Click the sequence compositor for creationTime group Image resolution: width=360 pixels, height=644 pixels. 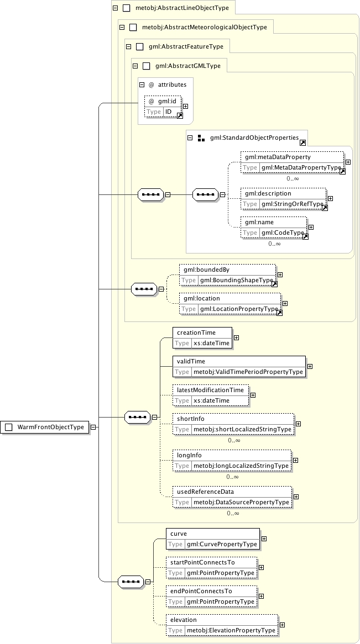[137, 418]
